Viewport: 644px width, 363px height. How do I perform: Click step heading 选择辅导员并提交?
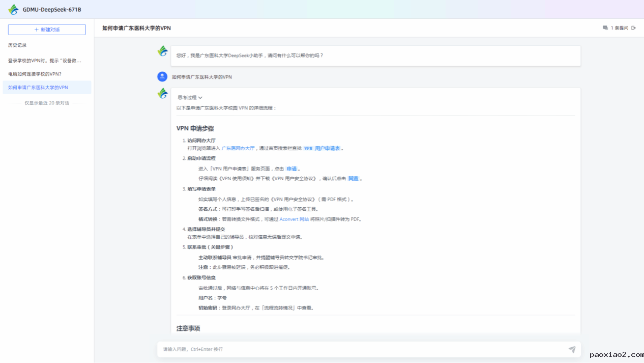point(206,229)
